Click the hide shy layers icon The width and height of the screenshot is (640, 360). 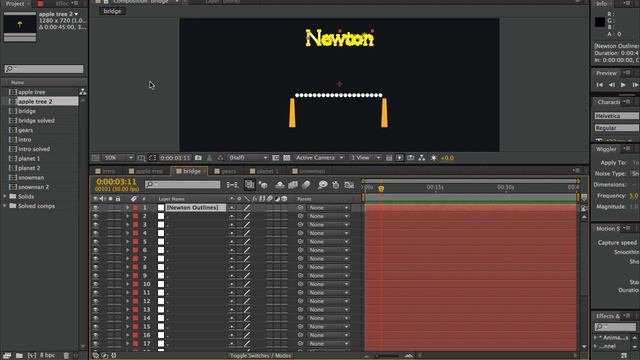(x=280, y=185)
